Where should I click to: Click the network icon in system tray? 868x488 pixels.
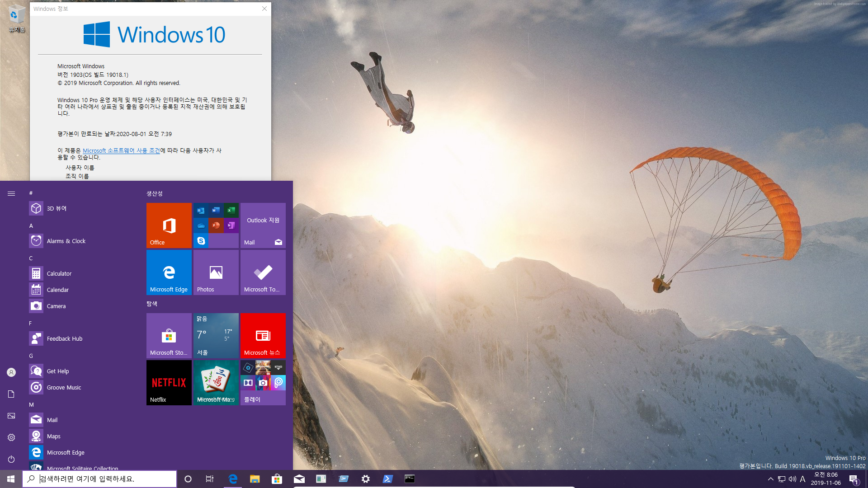782,479
